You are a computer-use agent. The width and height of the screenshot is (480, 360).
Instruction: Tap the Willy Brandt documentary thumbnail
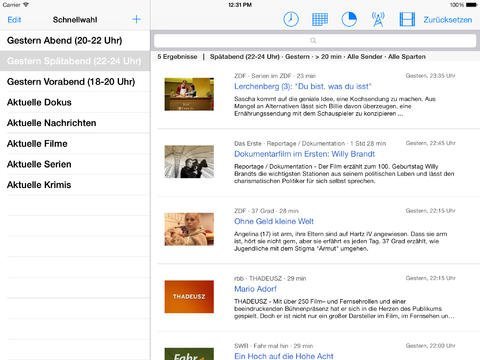pyautogui.click(x=189, y=162)
